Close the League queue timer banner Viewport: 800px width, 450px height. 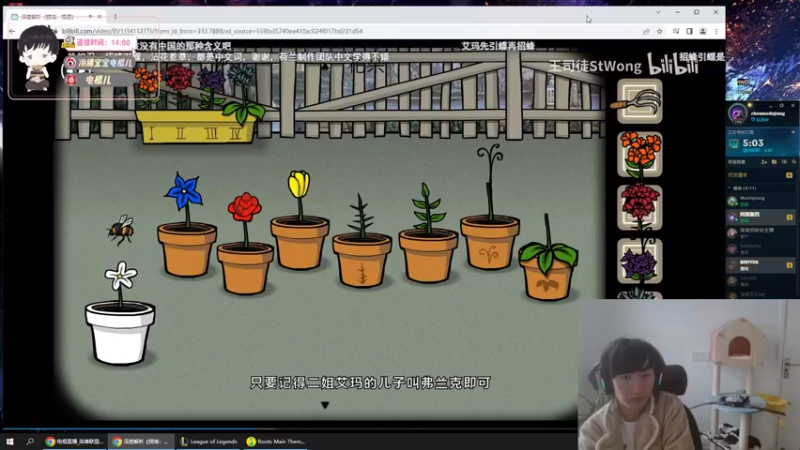click(793, 132)
